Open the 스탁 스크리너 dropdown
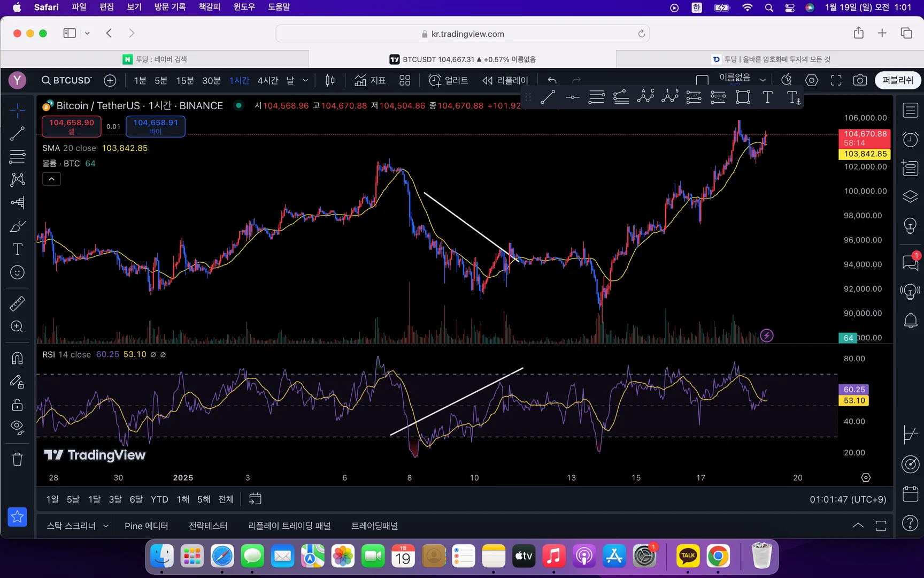 pyautogui.click(x=78, y=526)
